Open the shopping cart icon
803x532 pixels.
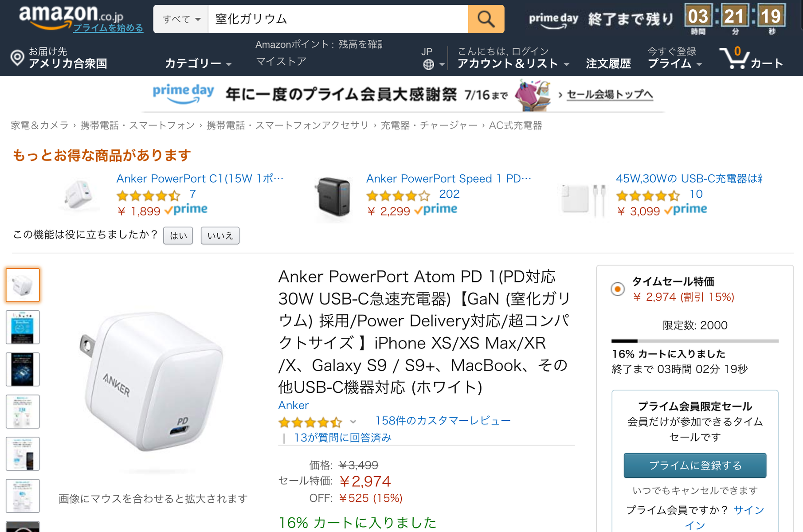pos(734,58)
